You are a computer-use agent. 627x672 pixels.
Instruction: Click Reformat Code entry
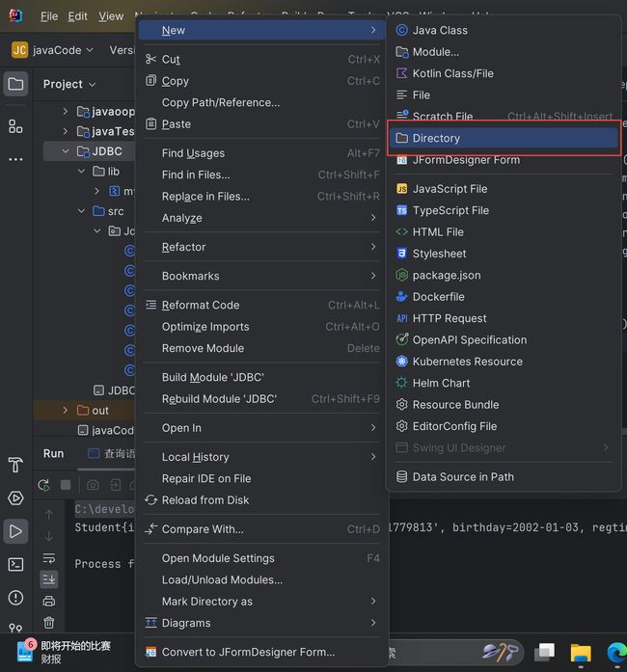261,305
